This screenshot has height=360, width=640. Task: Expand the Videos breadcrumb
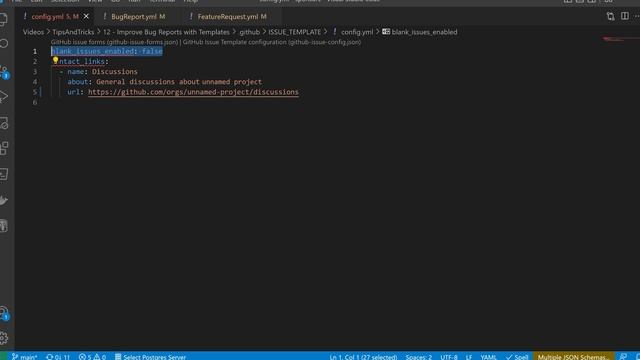tap(33, 32)
